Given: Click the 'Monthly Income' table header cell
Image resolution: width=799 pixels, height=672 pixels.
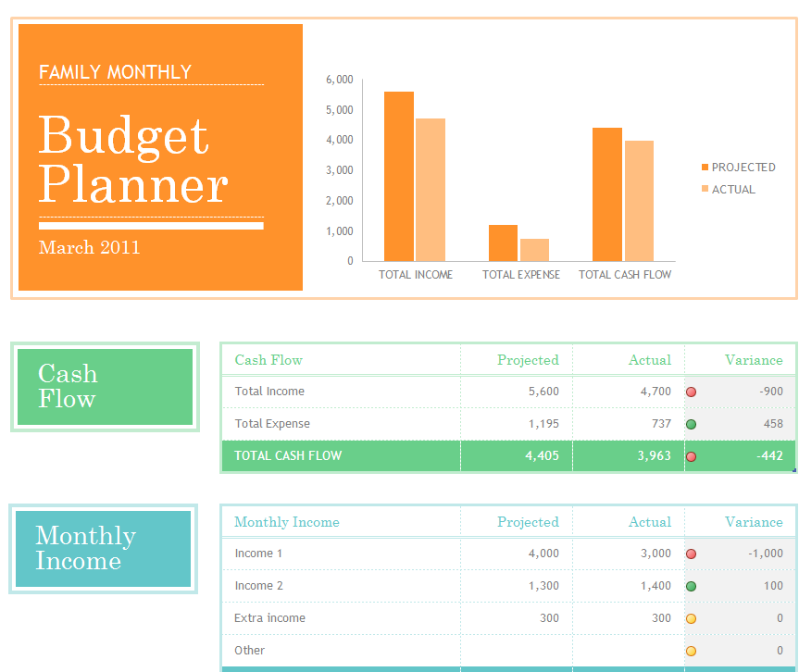Looking at the screenshot, I should [342, 522].
